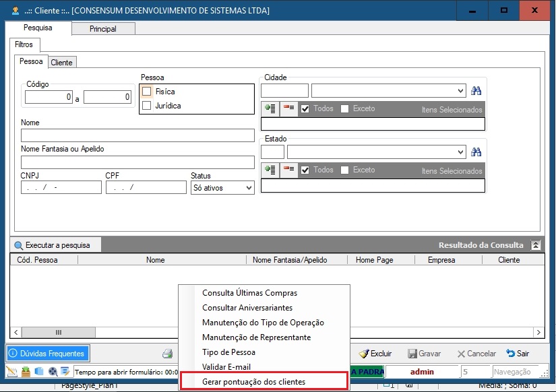Viewport: 556px width, 392px height.
Task: Click the green add item icon under Cidade
Action: [x=270, y=108]
